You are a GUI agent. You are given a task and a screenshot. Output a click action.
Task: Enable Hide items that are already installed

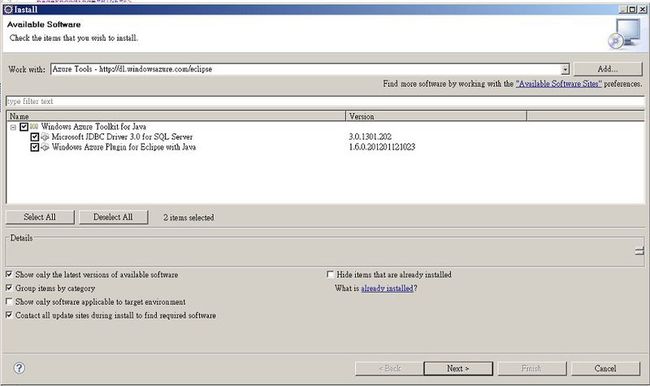[330, 274]
